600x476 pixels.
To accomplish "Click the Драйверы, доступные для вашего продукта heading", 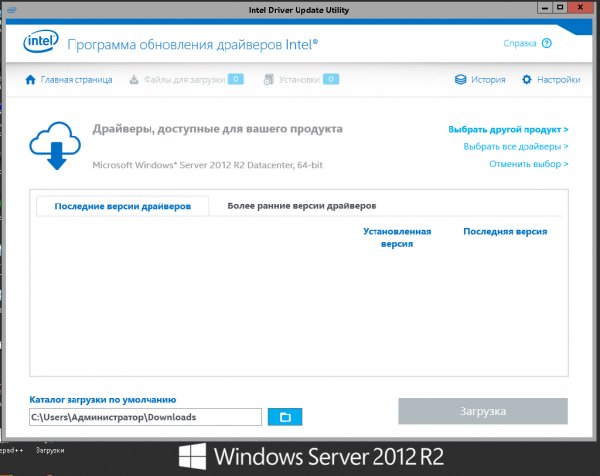I will [x=217, y=129].
